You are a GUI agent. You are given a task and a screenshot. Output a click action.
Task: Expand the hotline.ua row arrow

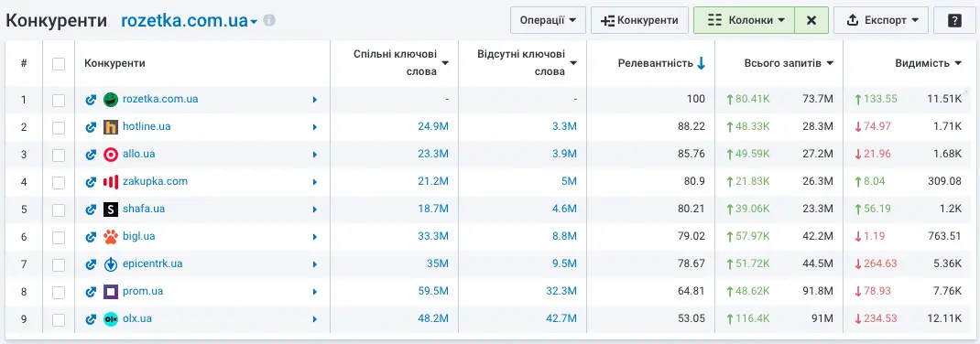click(315, 127)
